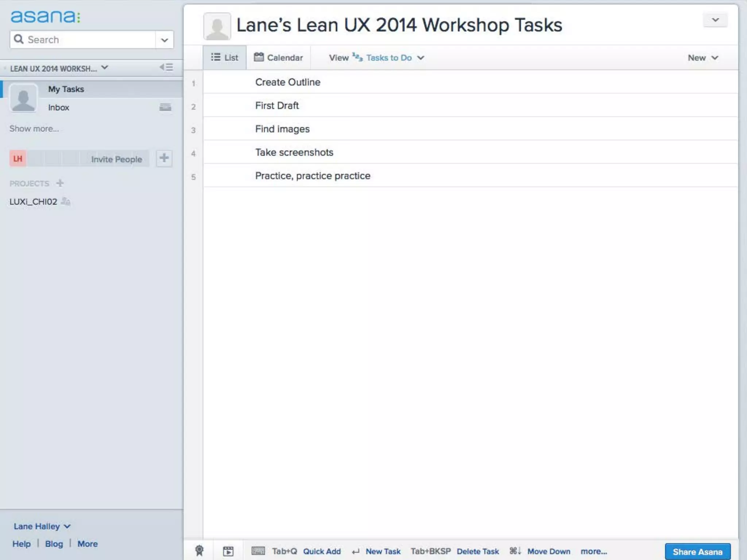Click the keyboard shortcuts icon
The image size is (747, 560).
[258, 551]
